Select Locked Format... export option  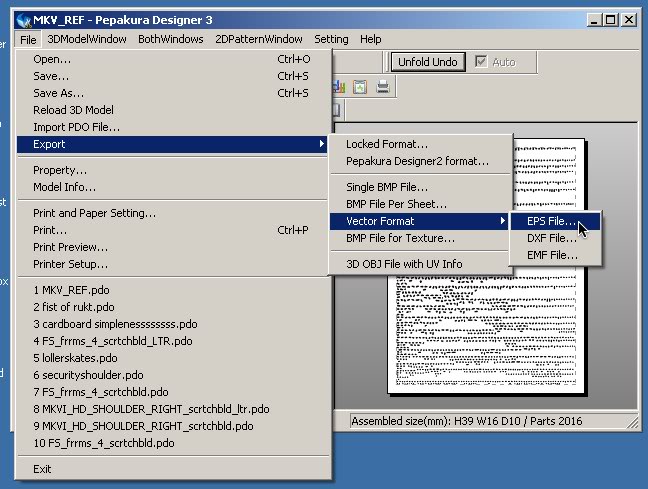click(419, 144)
